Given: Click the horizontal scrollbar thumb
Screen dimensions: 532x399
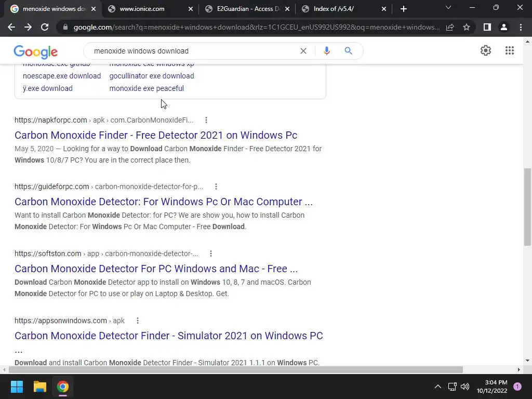Looking at the screenshot, I should coord(236,369).
